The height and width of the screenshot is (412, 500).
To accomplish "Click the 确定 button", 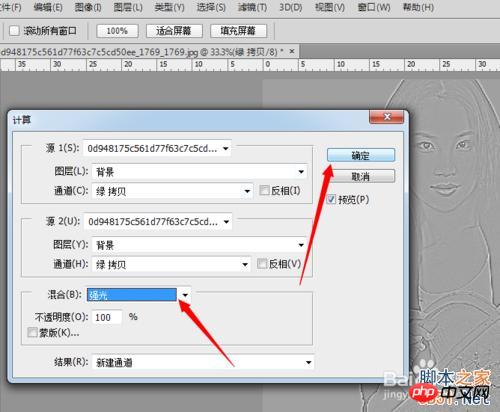I will (361, 155).
